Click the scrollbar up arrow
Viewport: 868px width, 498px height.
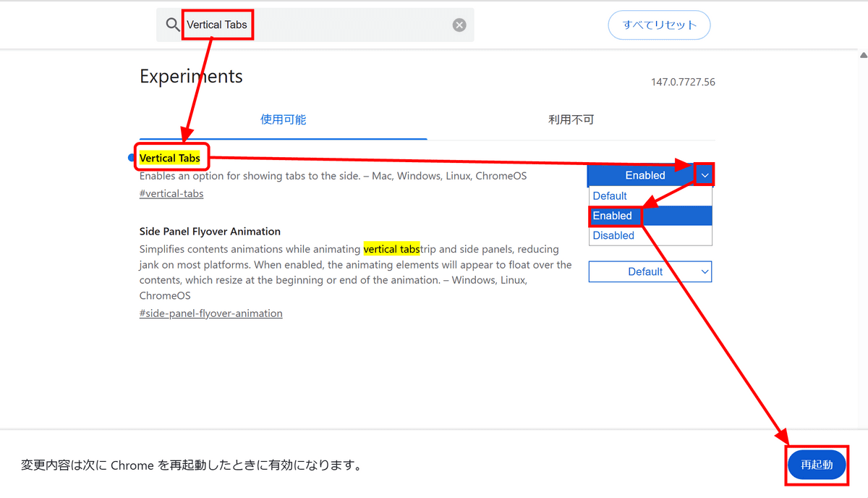(x=862, y=56)
